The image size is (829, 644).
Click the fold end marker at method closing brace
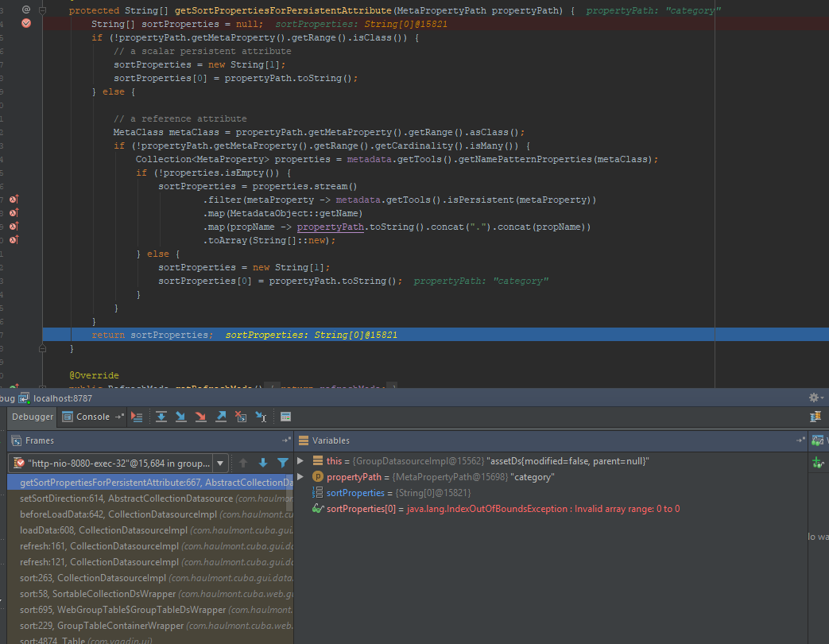[43, 348]
